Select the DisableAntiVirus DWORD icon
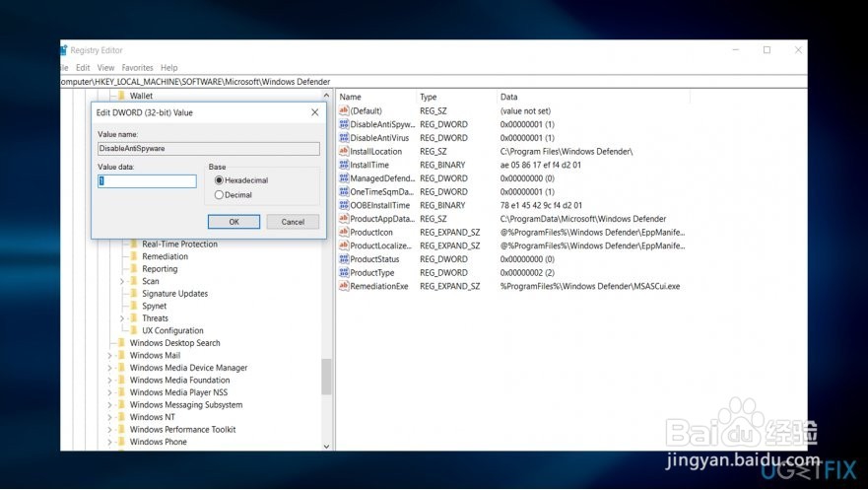This screenshot has width=868, height=490. (344, 137)
